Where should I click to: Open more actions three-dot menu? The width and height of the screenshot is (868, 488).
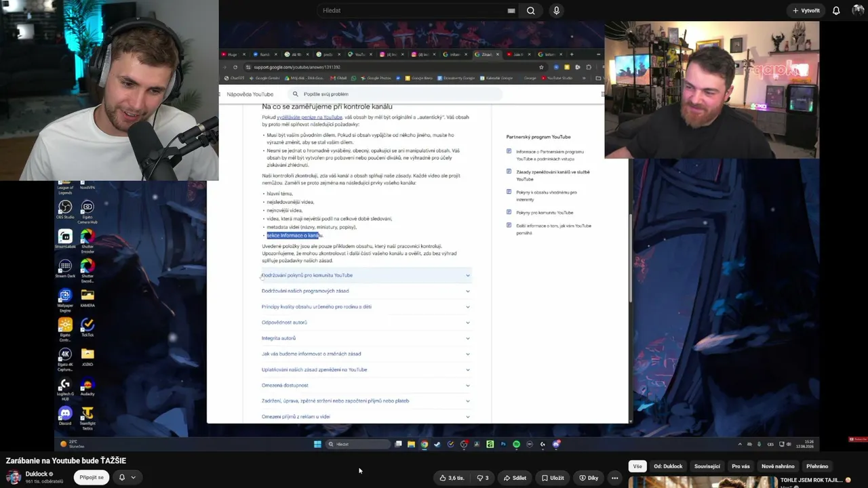tap(615, 478)
